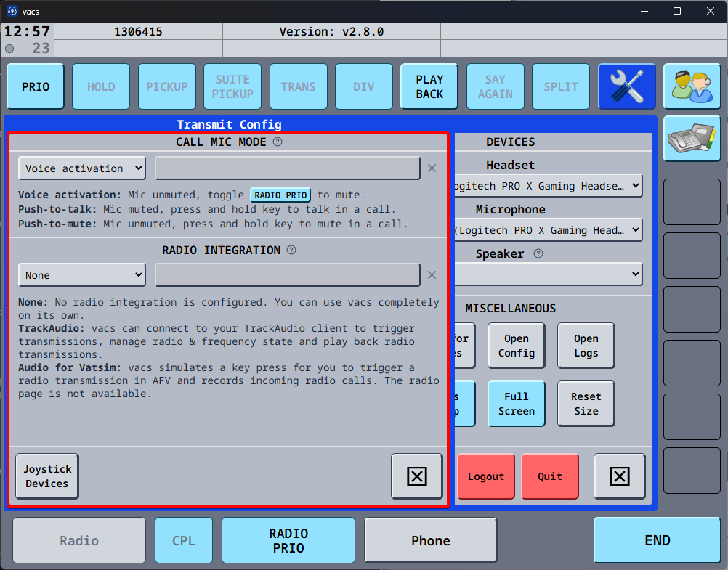Expand the Headset device dropdown
This screenshot has width=728, height=570.
549,186
